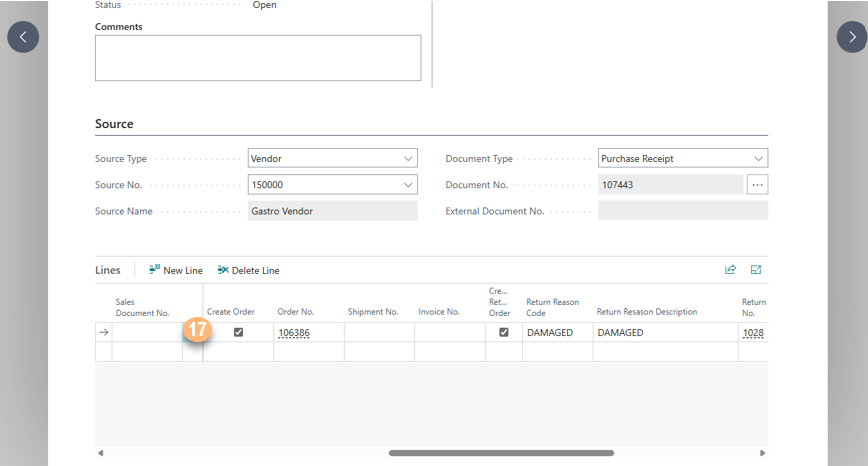This screenshot has width=868, height=466.
Task: Click into the Comments text box
Action: (x=258, y=58)
